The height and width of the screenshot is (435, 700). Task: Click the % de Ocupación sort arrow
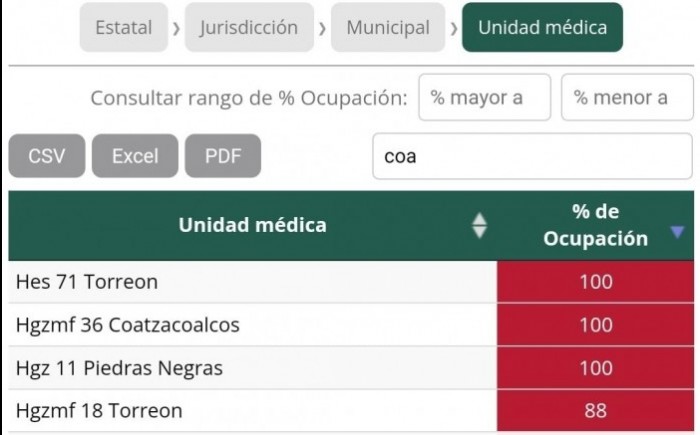pyautogui.click(x=677, y=232)
